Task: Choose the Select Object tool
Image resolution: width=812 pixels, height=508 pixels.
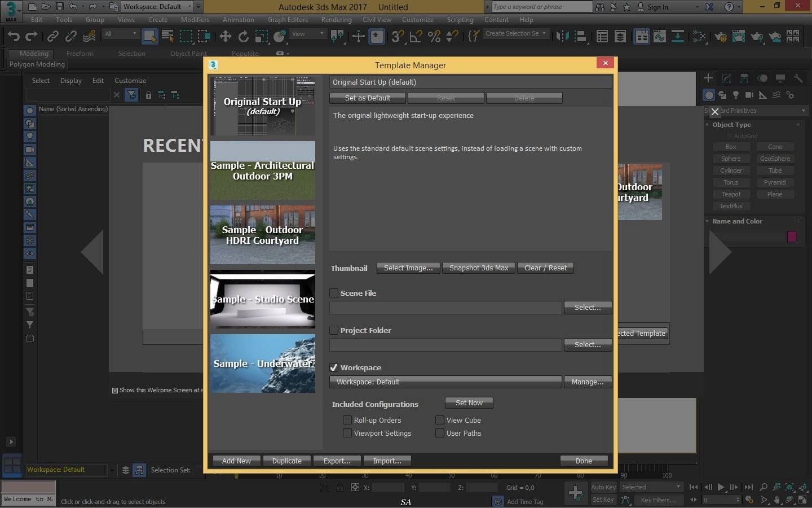Action: click(150, 36)
